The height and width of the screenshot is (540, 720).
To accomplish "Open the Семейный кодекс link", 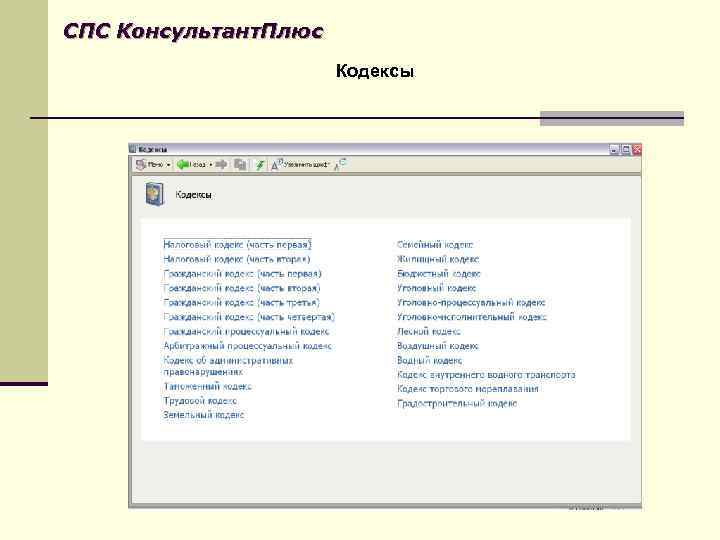I will tap(435, 245).
